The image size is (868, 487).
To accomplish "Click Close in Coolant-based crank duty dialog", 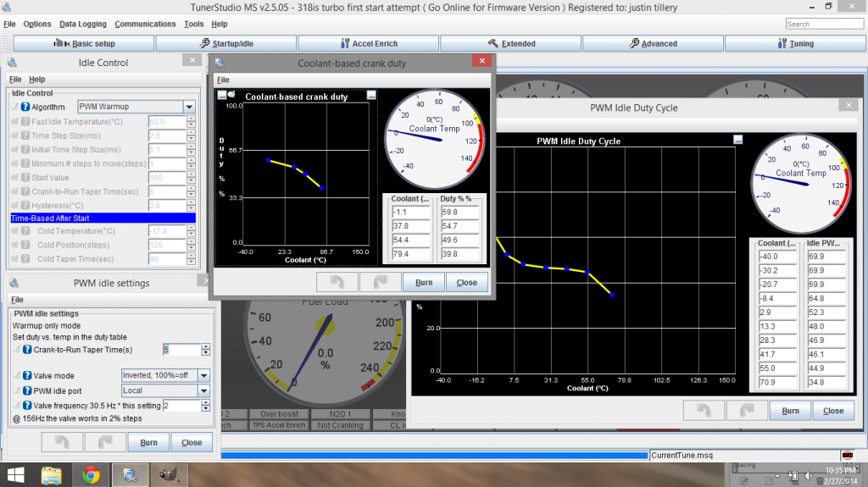I will click(467, 282).
